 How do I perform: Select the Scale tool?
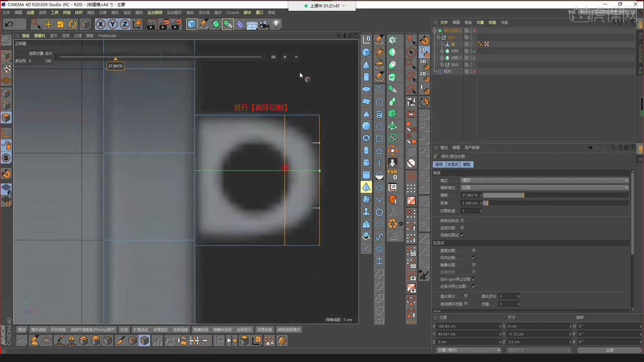point(60,24)
